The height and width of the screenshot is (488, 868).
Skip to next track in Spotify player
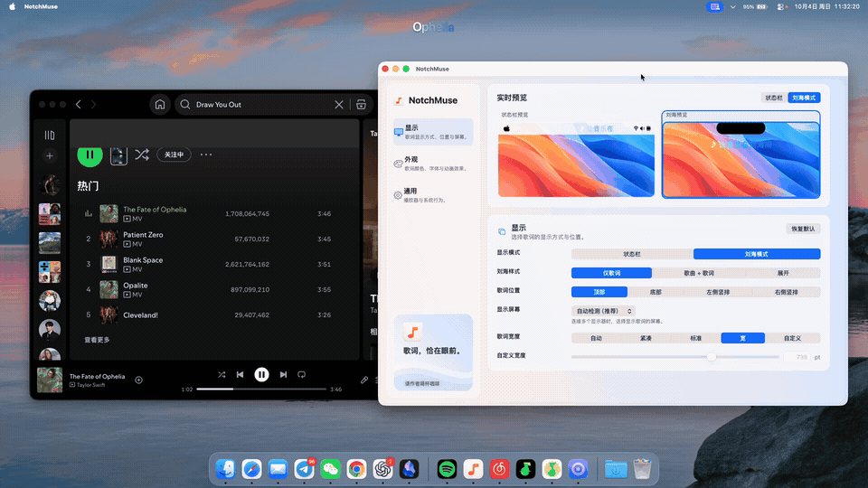pos(283,374)
